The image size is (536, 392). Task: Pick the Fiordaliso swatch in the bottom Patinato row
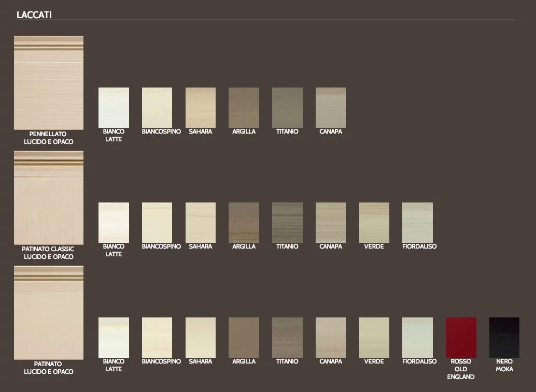(x=417, y=338)
